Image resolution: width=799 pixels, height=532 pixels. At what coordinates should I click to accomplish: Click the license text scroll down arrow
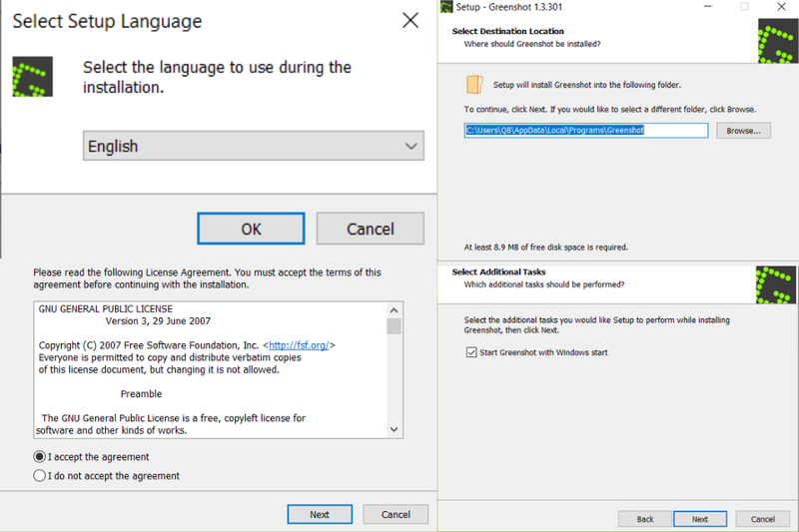tap(394, 429)
